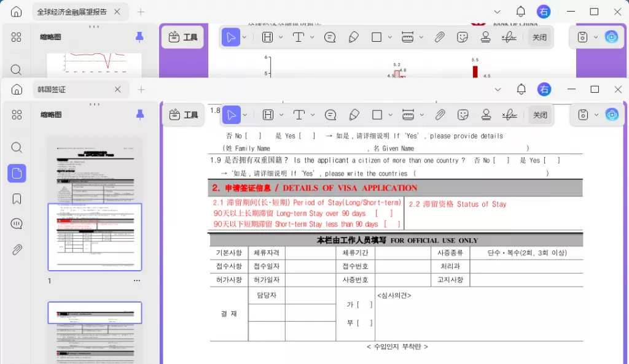Open search in the 韩国签证 left sidebar
The height and width of the screenshot is (364, 629).
pos(17,147)
